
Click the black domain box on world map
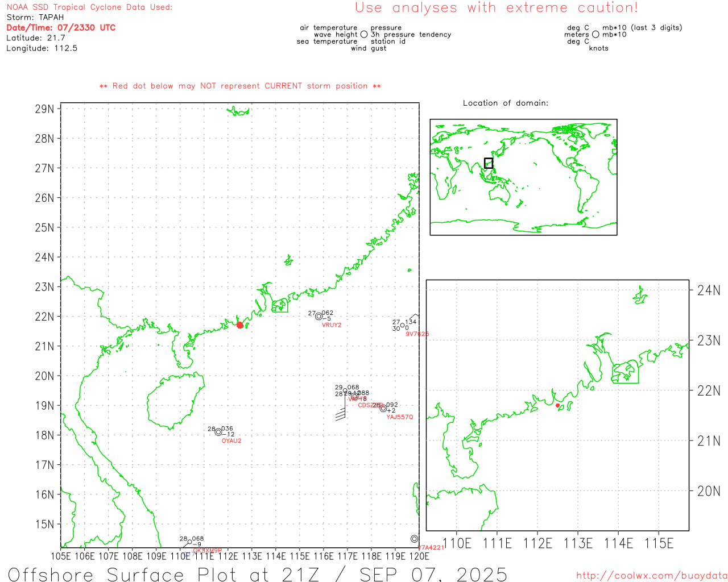[489, 163]
